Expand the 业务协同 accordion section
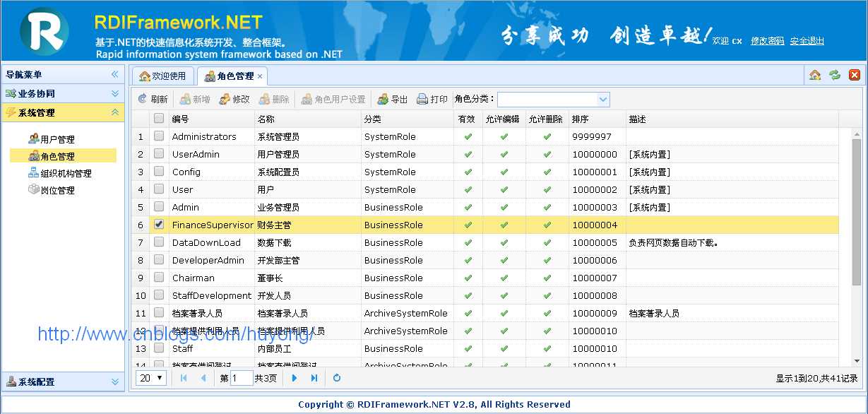The width and height of the screenshot is (868, 414). tap(62, 93)
